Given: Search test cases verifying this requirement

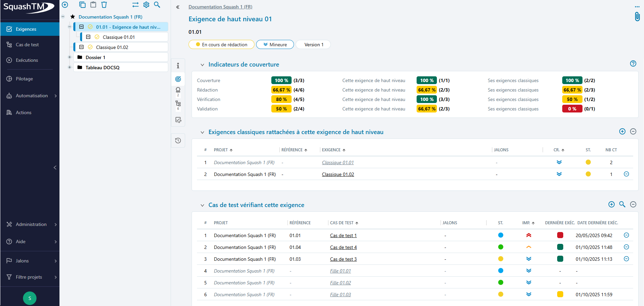Looking at the screenshot, I should [x=622, y=204].
